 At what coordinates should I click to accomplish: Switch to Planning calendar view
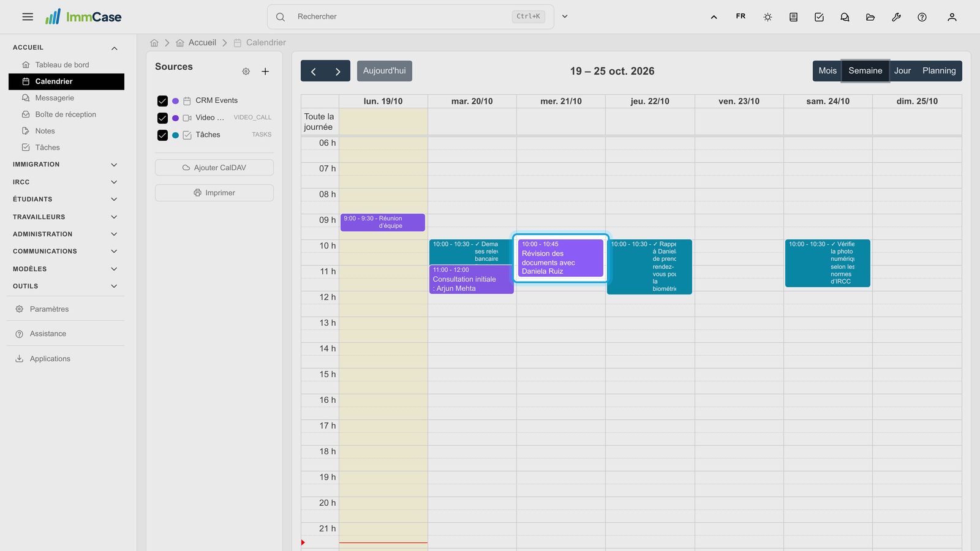coord(939,71)
